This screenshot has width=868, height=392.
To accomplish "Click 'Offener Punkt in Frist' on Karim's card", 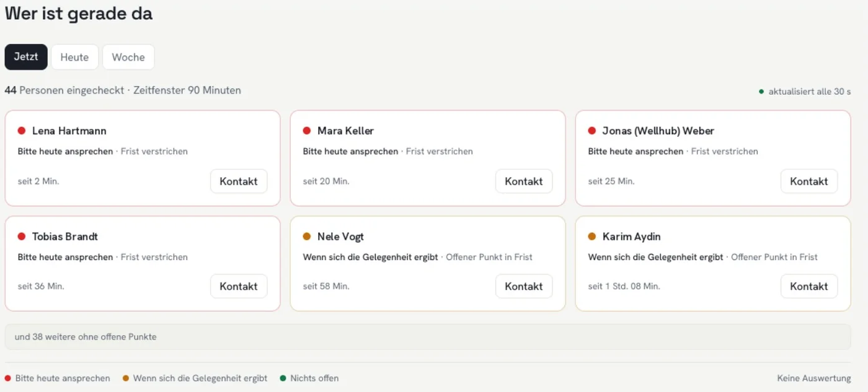I will click(x=774, y=257).
